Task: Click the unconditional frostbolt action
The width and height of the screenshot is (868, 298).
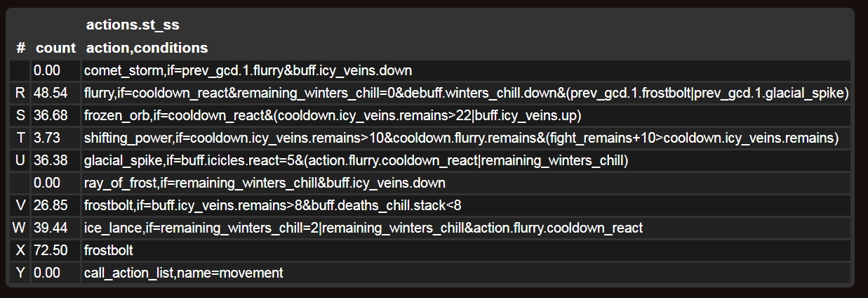Action: pyautogui.click(x=108, y=250)
